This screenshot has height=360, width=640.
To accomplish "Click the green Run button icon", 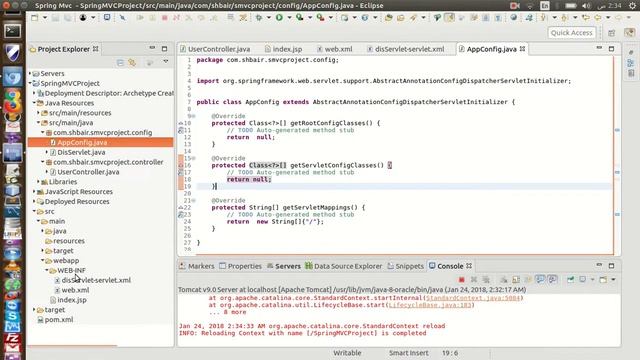I will point(279,18).
